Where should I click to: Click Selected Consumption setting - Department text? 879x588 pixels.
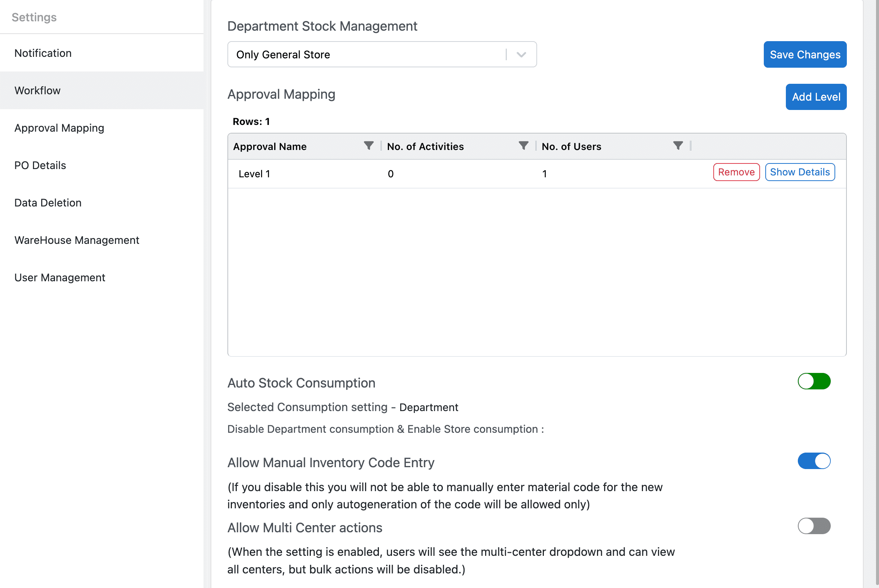[x=343, y=407]
